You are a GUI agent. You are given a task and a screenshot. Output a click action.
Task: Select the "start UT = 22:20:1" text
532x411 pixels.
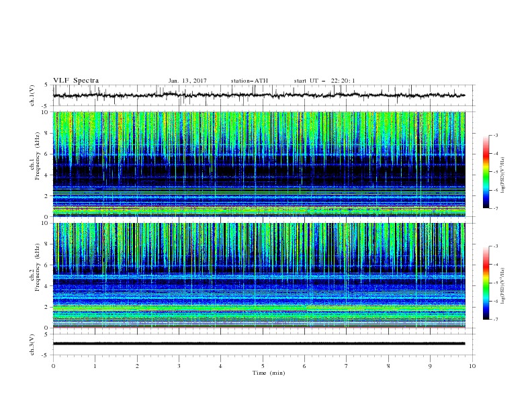(x=324, y=81)
